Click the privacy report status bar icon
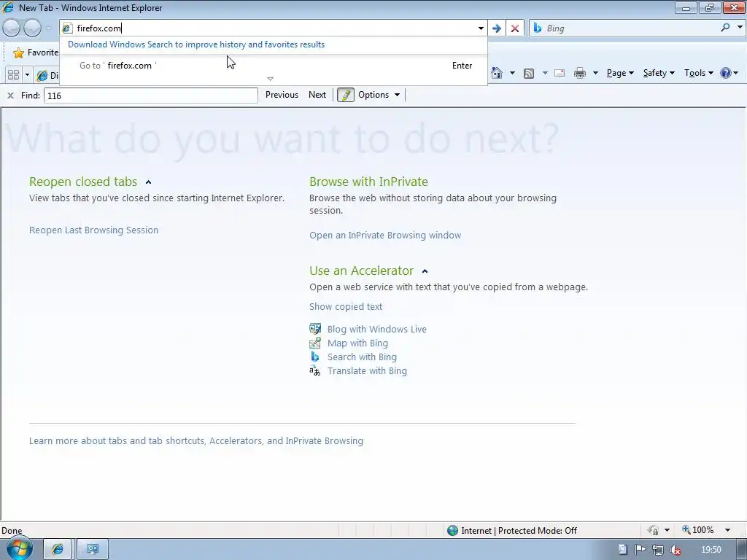This screenshot has width=747, height=560. click(x=653, y=530)
